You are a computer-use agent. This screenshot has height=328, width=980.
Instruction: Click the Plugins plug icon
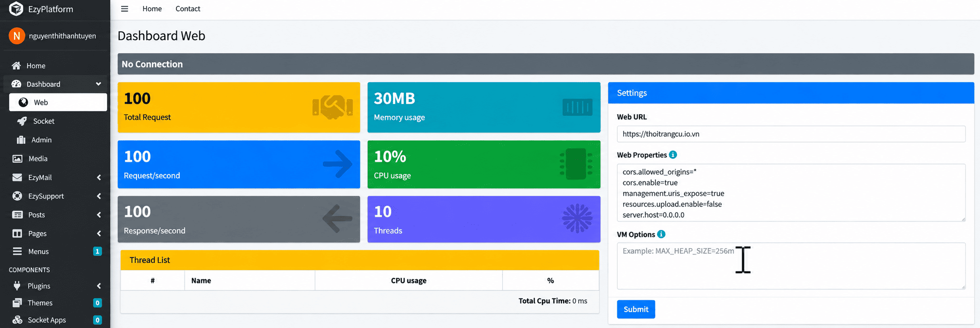point(17,286)
